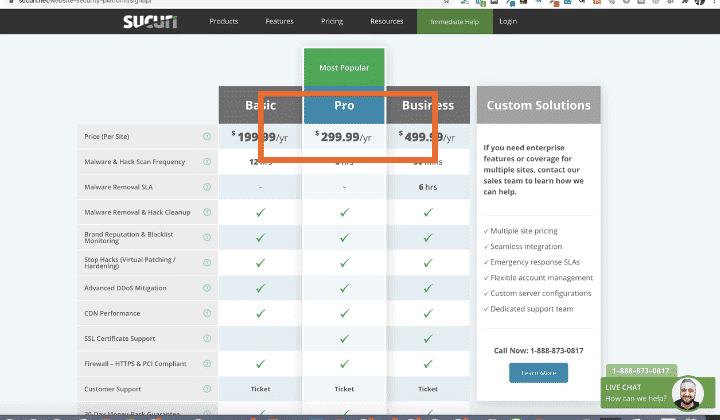Image resolution: width=720 pixels, height=420 pixels.
Task: Click Business checkmark for CDN Performance
Action: (x=428, y=313)
